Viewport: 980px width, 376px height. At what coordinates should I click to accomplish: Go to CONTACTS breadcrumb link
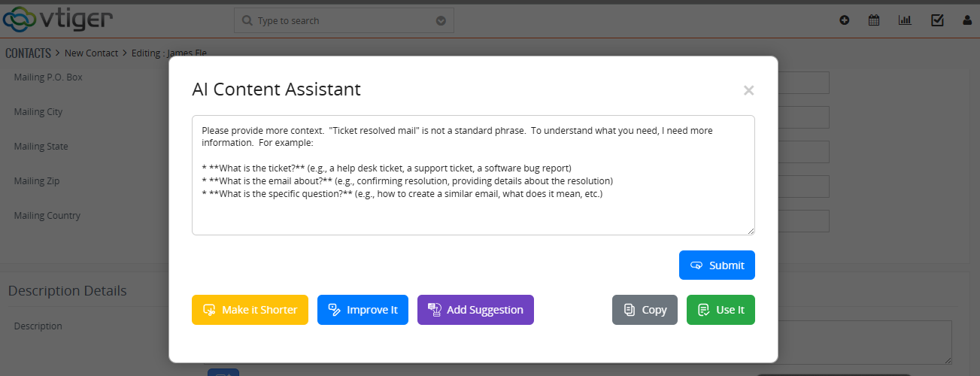point(28,53)
